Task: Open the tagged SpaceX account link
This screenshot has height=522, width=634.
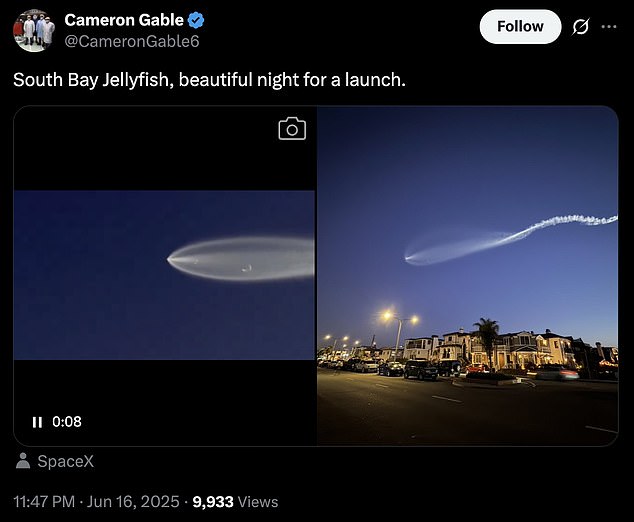Action: [x=66, y=461]
